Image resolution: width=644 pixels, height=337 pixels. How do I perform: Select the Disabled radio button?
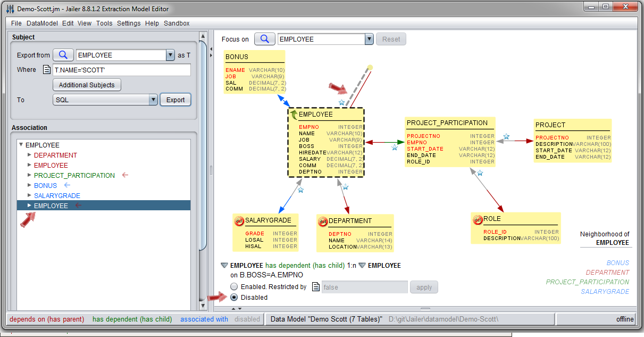(234, 297)
